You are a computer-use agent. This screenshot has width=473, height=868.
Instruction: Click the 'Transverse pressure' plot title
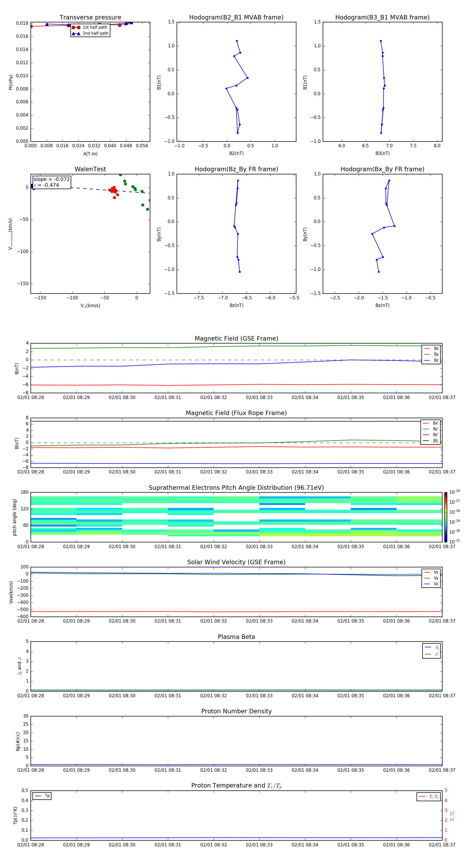tap(90, 17)
